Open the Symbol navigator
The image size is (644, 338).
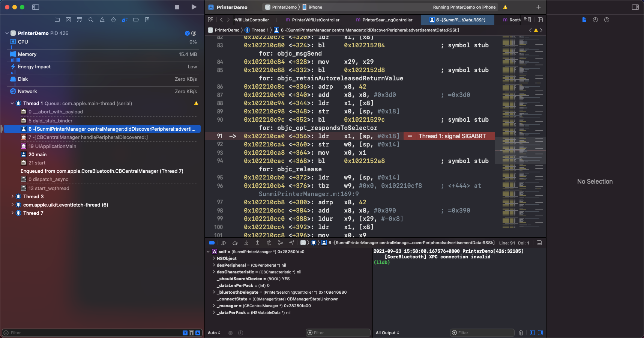point(80,20)
